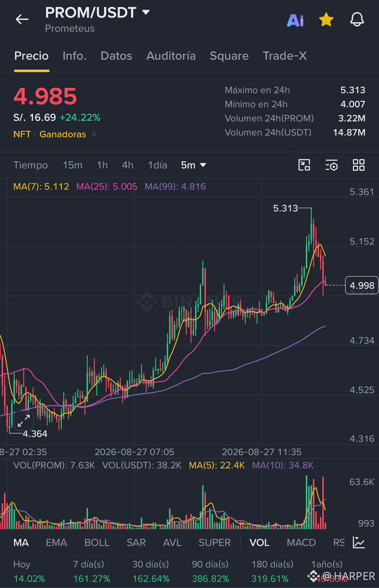
Task: Toggle the VOL sub-indicator
Action: 259,543
